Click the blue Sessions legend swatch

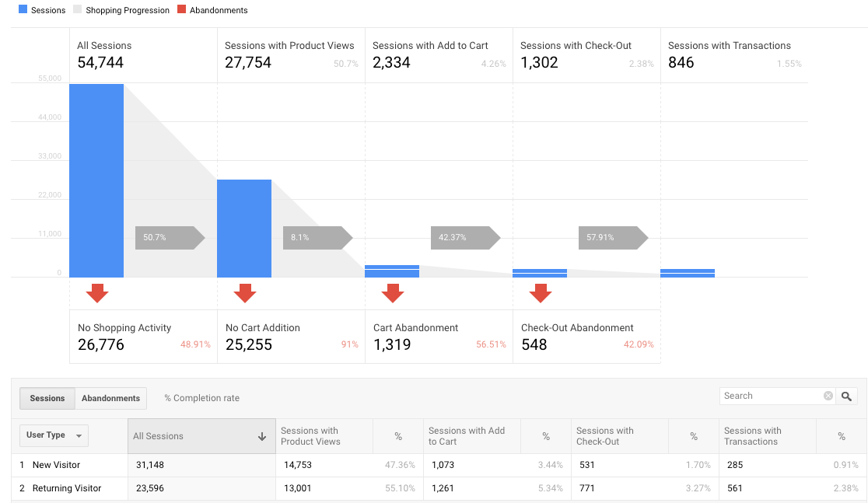(24, 9)
